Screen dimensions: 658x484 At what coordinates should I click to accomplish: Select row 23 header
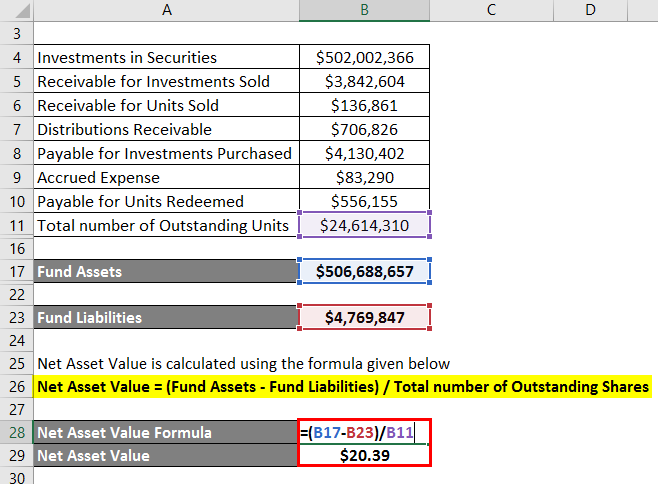click(x=17, y=317)
